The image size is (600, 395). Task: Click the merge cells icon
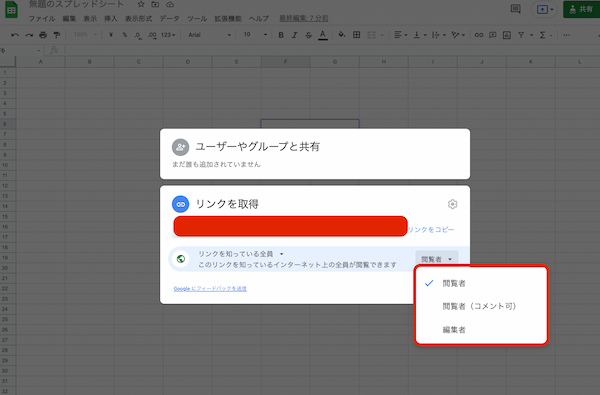pyautogui.click(x=371, y=35)
